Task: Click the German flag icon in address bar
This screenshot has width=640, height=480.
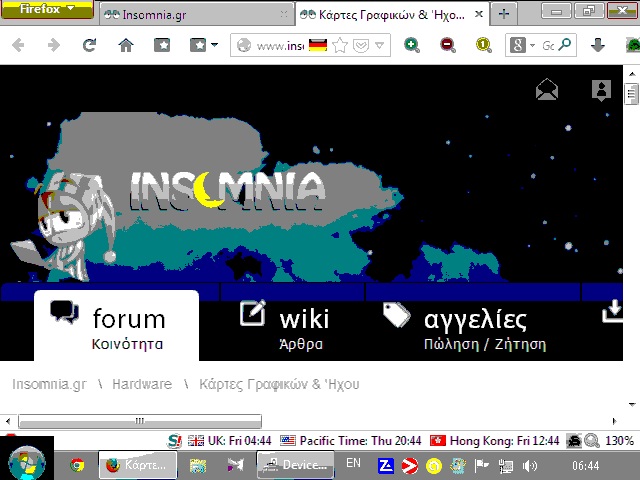Action: 318,45
